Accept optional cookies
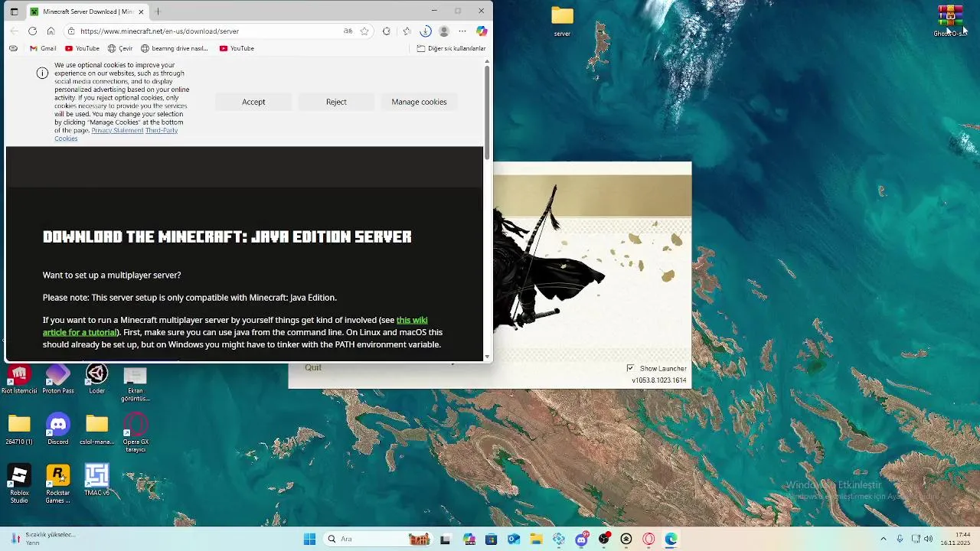The image size is (980, 551). pos(253,102)
